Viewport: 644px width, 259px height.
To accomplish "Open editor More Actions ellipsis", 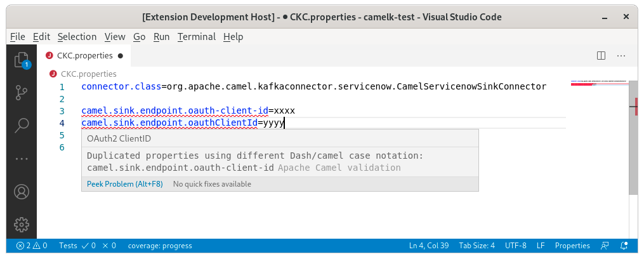I will [622, 56].
